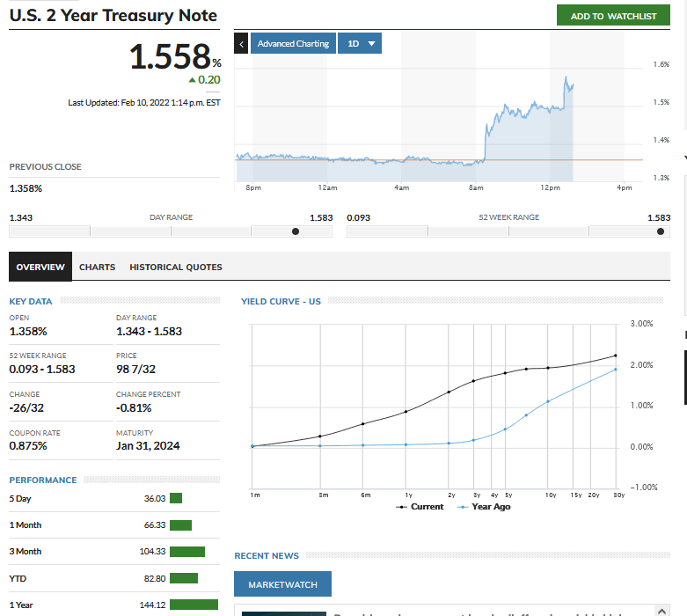Open Advanced Charting

click(293, 43)
